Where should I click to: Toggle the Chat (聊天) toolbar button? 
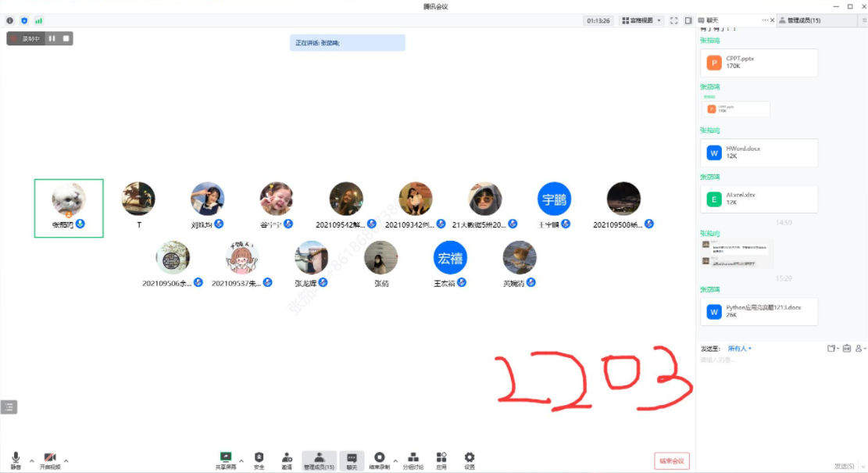tap(352, 460)
